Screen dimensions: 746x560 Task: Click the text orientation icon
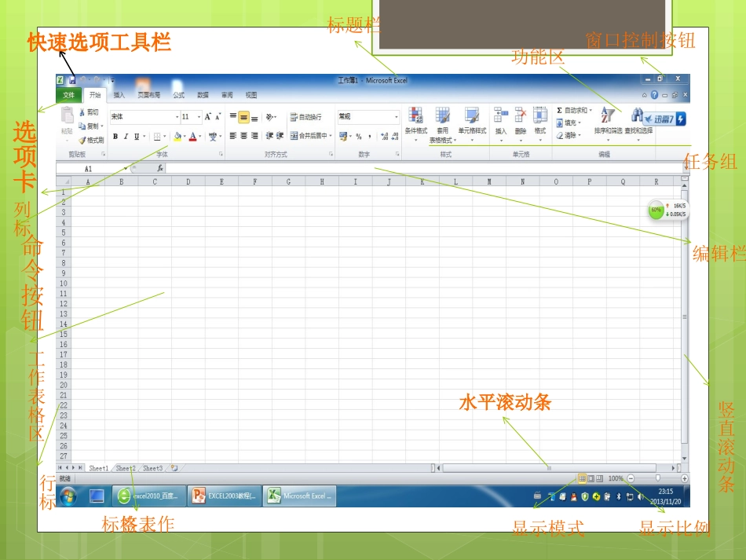tap(270, 116)
